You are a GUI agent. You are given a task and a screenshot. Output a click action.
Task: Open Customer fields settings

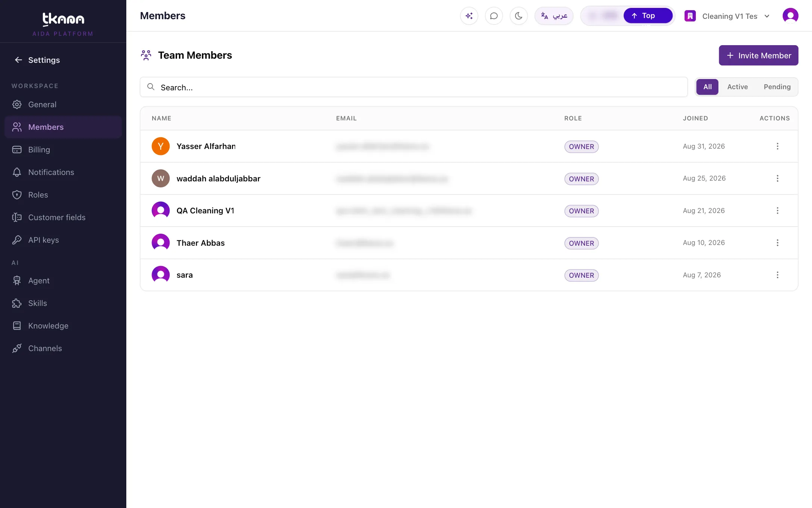(x=63, y=217)
